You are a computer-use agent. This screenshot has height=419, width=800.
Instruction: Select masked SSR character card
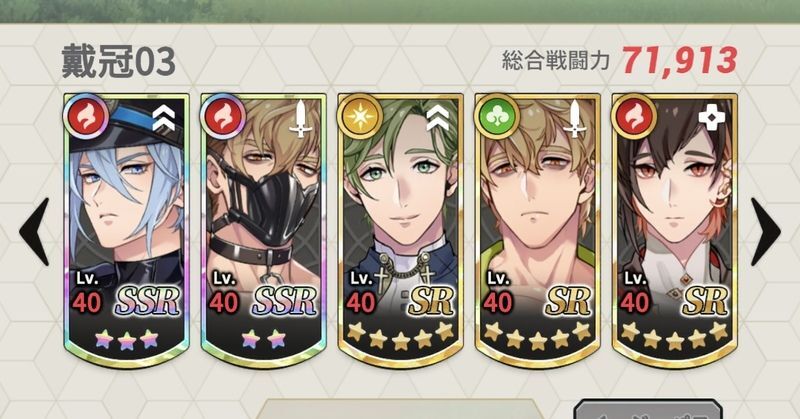(263, 229)
